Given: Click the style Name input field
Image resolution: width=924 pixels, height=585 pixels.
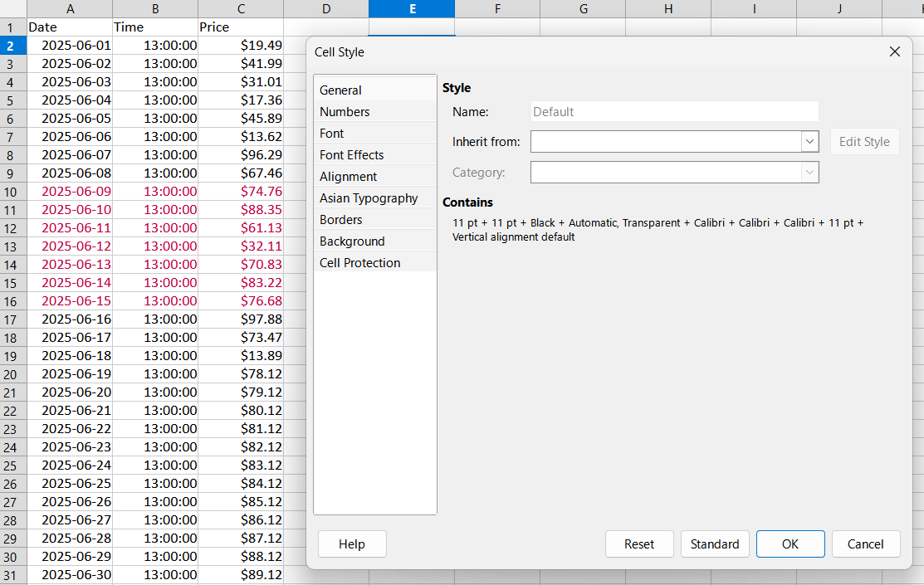Looking at the screenshot, I should pyautogui.click(x=672, y=111).
